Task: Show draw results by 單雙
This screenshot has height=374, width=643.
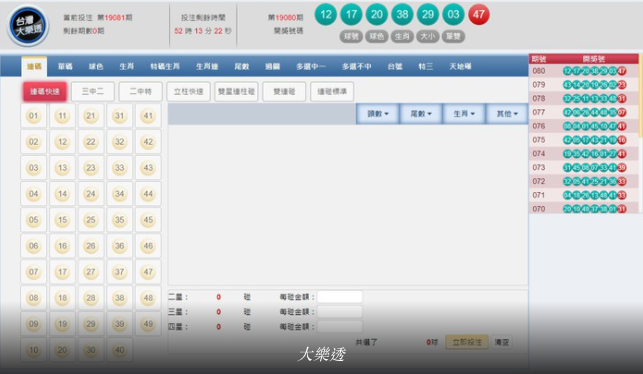Action: (x=453, y=36)
